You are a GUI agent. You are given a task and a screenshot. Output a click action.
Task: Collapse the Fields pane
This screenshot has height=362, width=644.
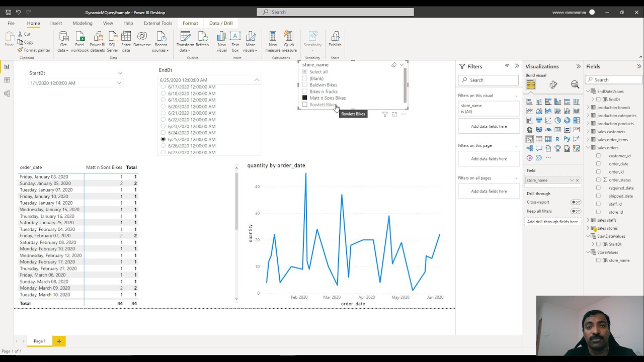click(x=639, y=66)
